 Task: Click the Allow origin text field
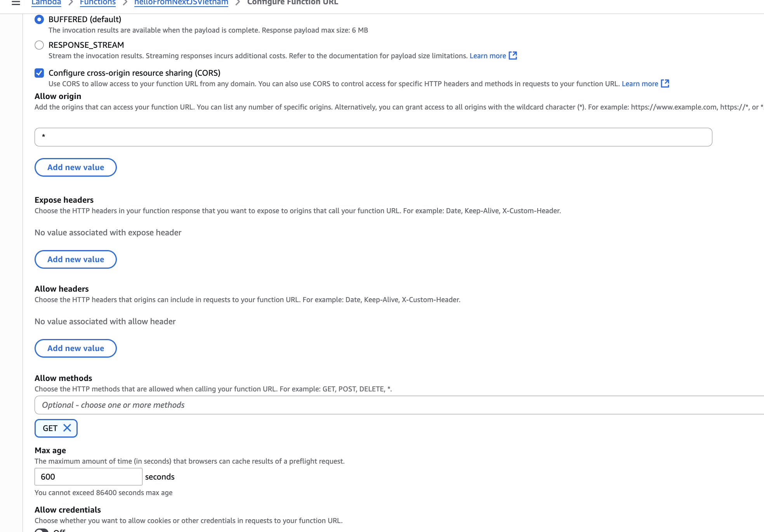coord(373,137)
